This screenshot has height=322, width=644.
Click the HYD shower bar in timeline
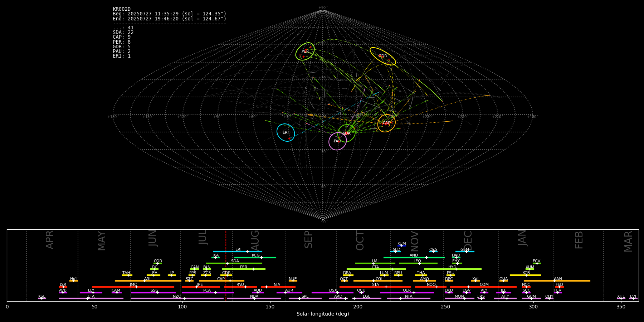pos(453,269)
